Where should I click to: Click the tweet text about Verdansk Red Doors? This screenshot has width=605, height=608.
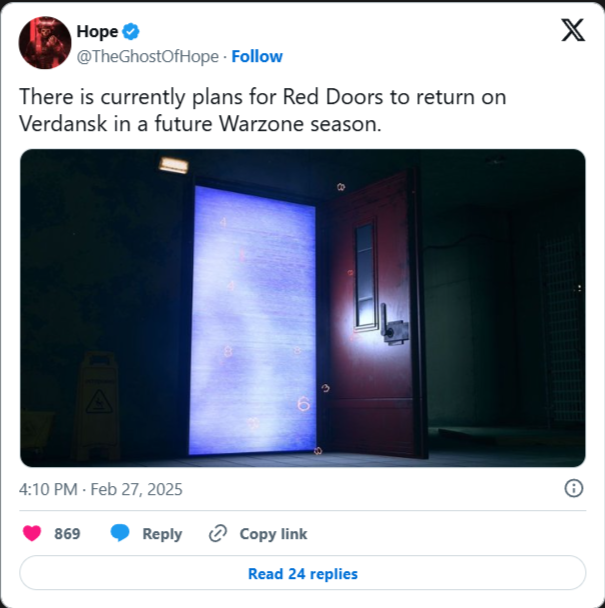pyautogui.click(x=263, y=110)
